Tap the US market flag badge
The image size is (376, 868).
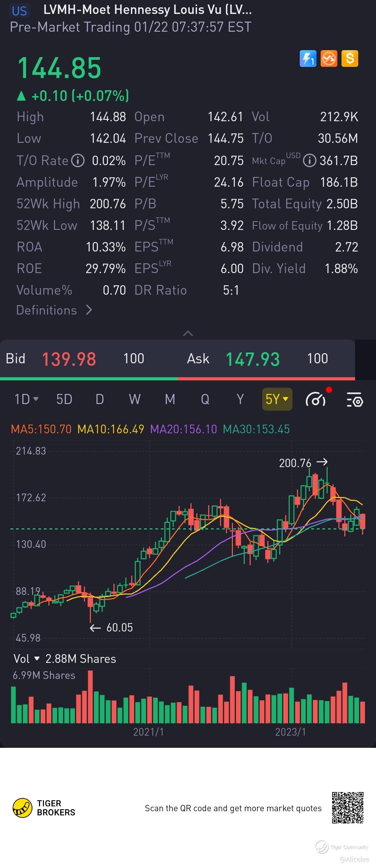[19, 10]
